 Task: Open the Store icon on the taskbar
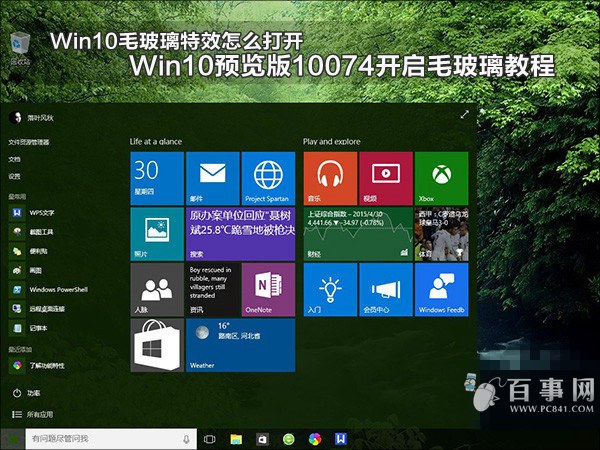(262, 439)
